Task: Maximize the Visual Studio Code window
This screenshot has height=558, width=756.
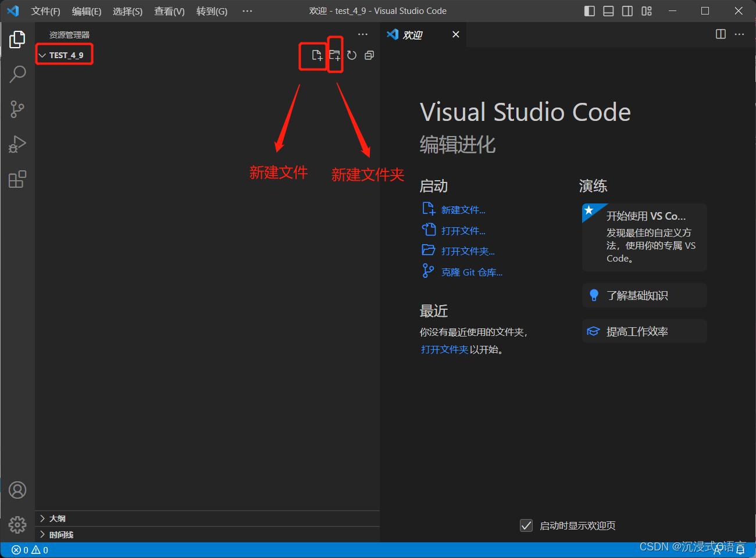Action: click(705, 11)
